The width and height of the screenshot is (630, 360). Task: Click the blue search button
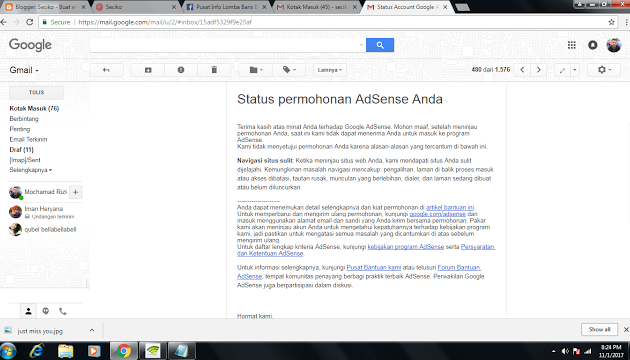tap(380, 45)
